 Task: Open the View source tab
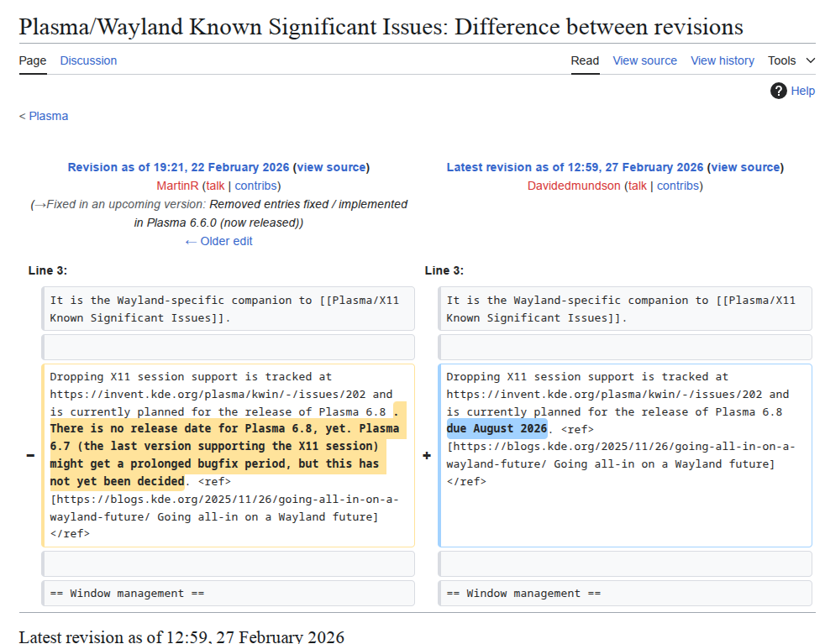(644, 61)
